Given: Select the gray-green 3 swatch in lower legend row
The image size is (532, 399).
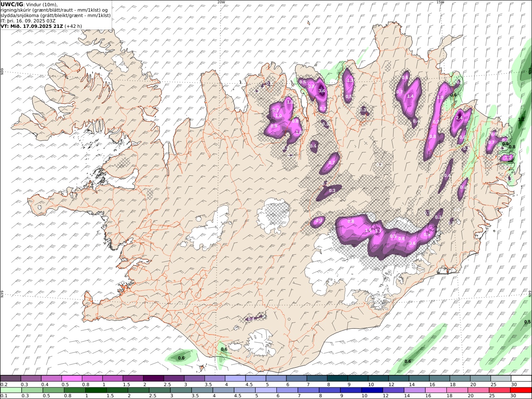Looking at the screenshot, I should 181,390.
